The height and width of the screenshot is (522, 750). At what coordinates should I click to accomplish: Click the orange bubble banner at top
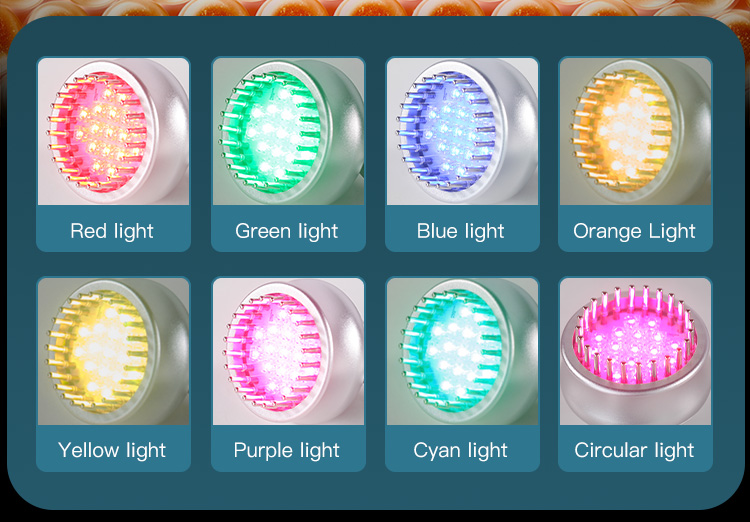[375, 8]
